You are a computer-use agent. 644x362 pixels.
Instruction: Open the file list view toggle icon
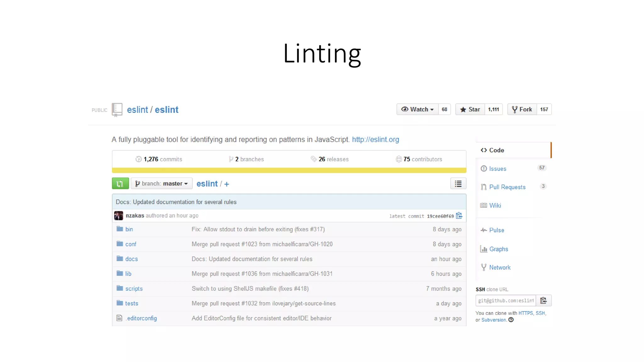[x=458, y=184]
